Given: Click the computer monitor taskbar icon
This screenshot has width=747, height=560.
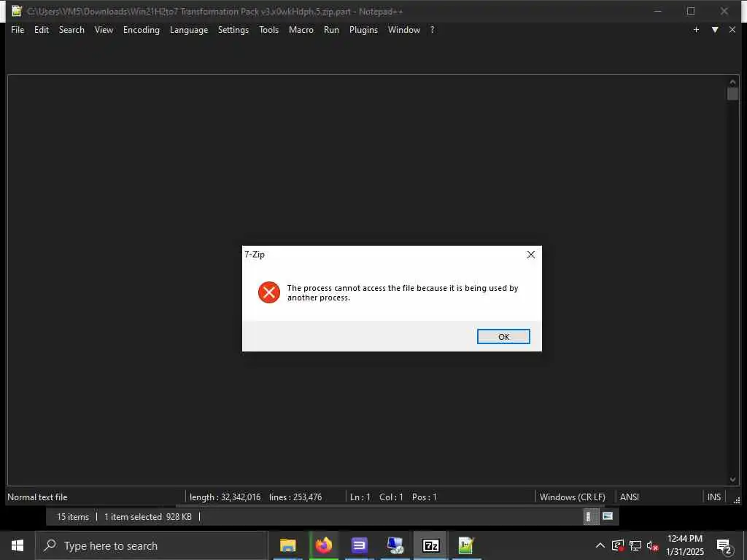Looking at the screenshot, I should tap(395, 545).
